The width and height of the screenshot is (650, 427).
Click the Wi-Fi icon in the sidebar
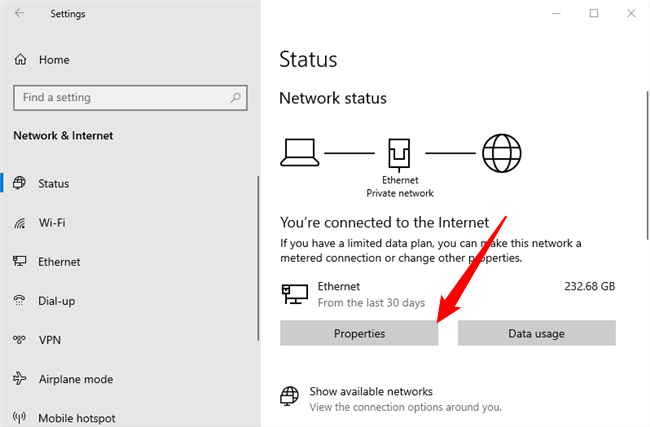20,223
